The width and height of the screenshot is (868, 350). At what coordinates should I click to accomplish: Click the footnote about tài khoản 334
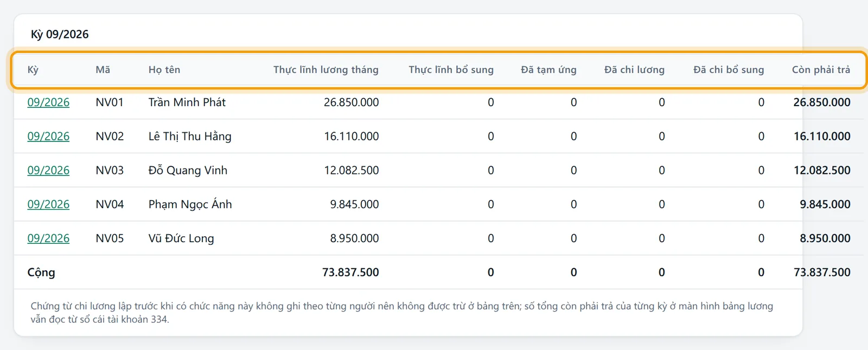tap(401, 313)
